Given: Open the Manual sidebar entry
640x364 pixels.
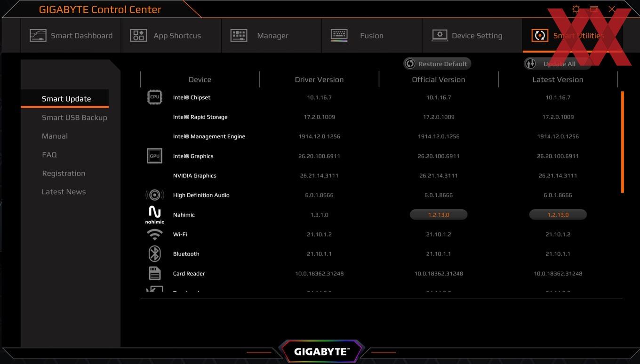Looking at the screenshot, I should (x=55, y=136).
